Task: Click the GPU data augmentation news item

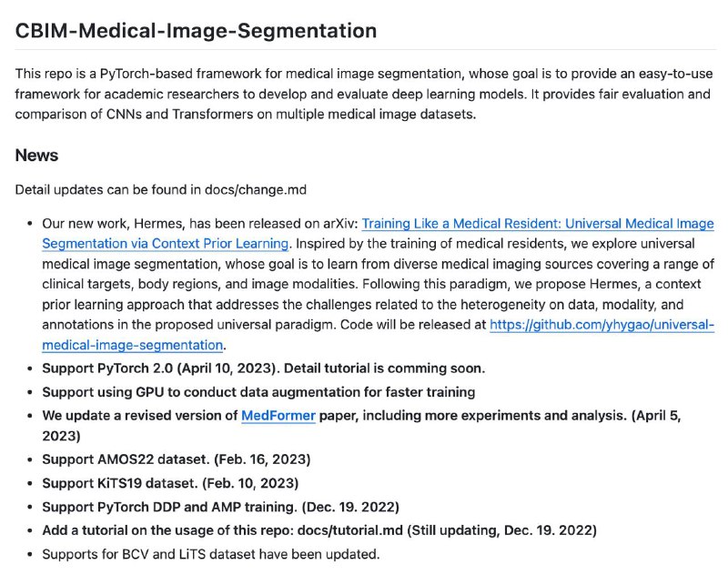Action: pos(258,392)
